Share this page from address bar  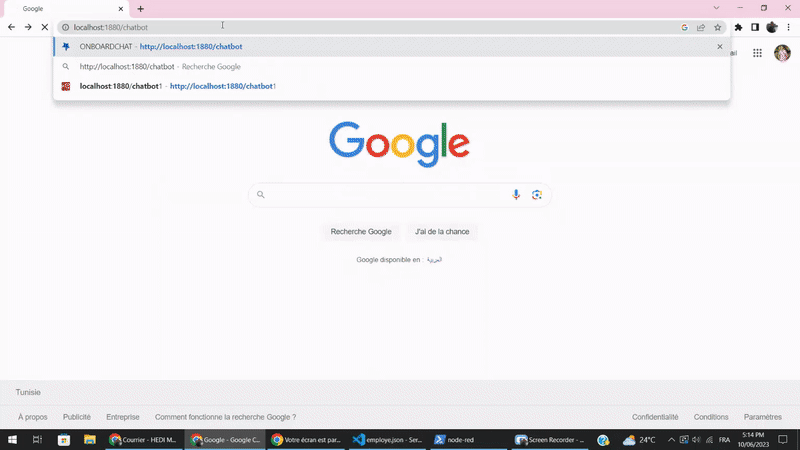click(701, 28)
